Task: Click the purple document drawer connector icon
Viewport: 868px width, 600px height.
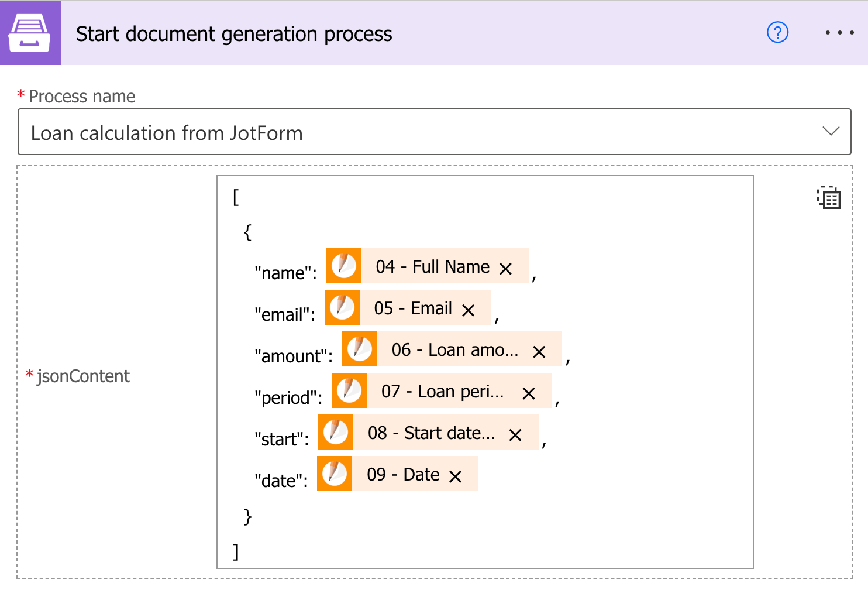Action: (30, 33)
